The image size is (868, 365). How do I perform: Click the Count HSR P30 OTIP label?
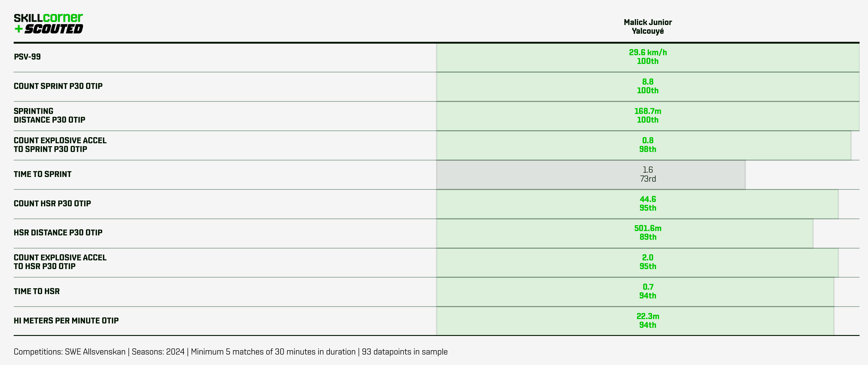click(x=52, y=204)
